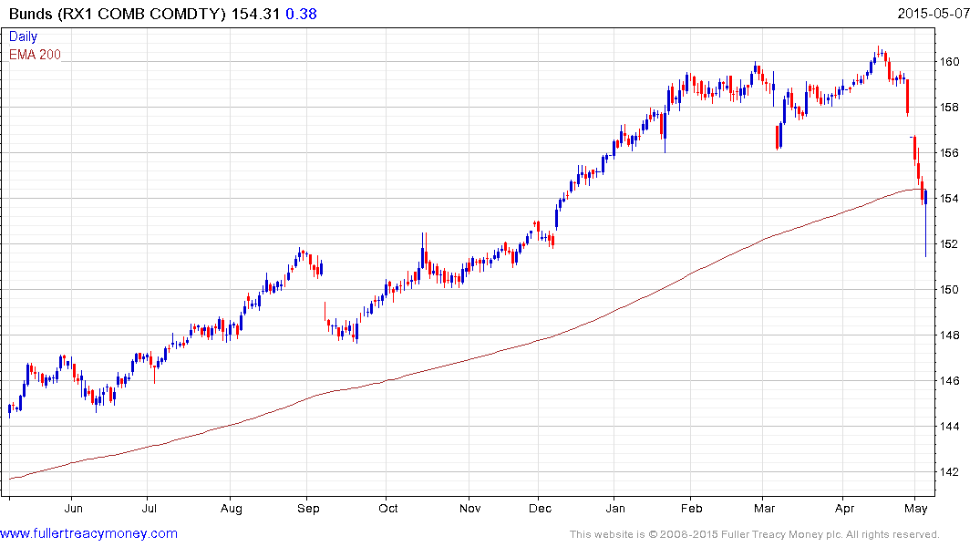Click the 158 price axis label
This screenshot has height=547, width=980.
[x=950, y=107]
